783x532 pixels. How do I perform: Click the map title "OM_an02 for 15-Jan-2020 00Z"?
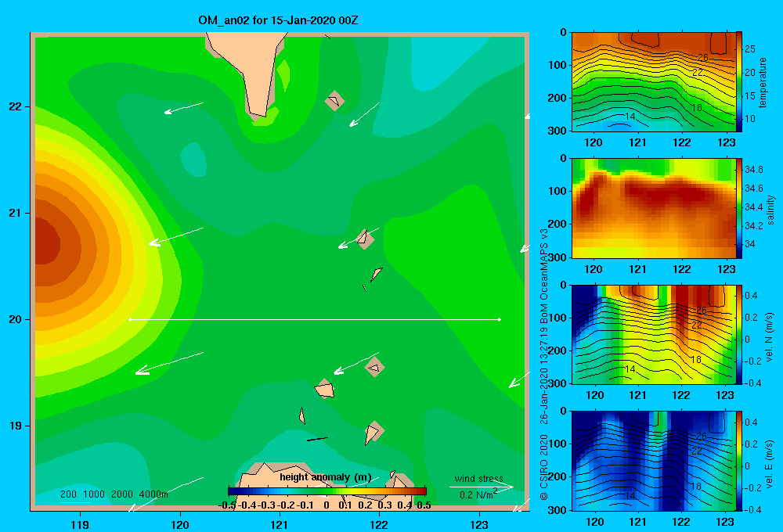(x=278, y=20)
